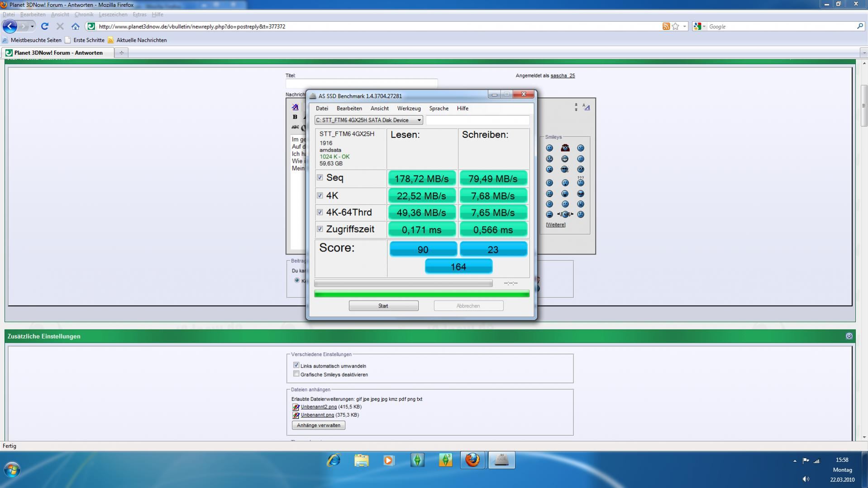Open the sascha_25 profile link
Image resolution: width=868 pixels, height=488 pixels.
point(563,76)
